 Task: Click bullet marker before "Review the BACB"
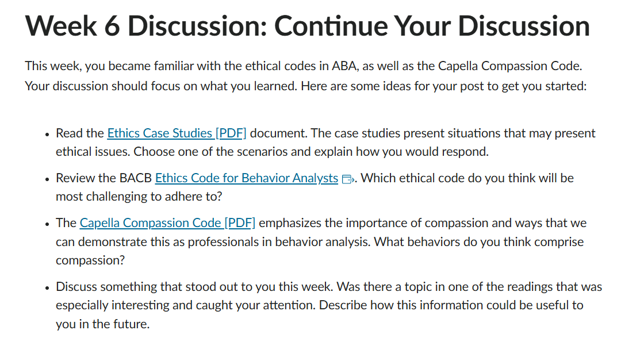[48, 179]
